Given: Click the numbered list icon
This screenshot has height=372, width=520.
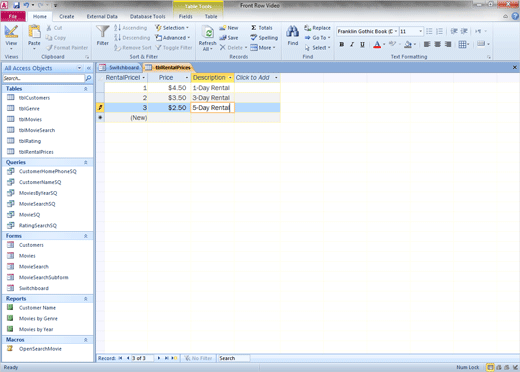Looking at the screenshot, I should [x=439, y=31].
